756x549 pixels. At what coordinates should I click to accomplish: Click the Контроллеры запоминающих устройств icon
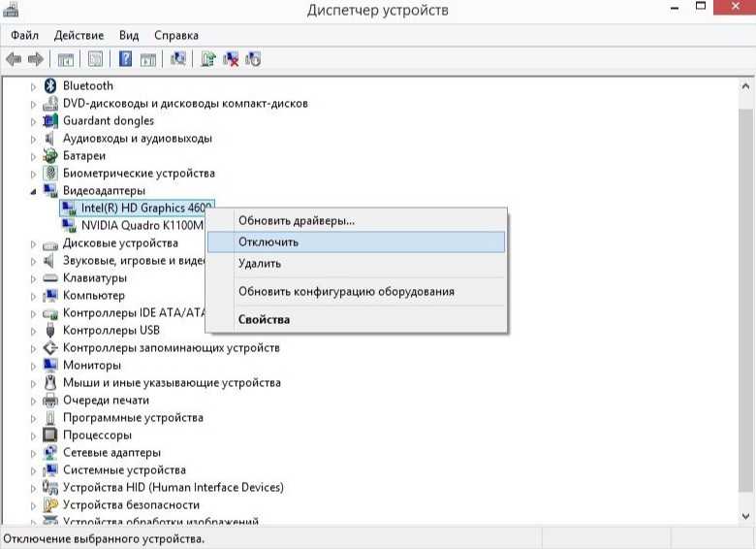pos(50,348)
